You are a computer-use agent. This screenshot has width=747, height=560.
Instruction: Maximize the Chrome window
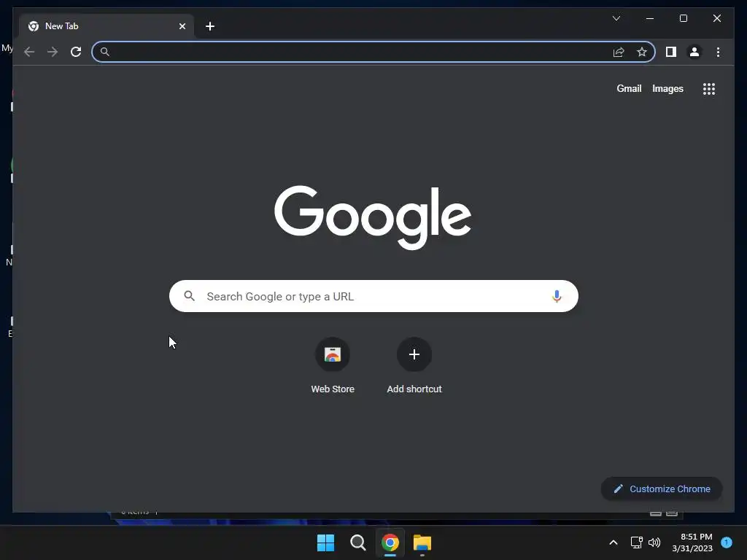(x=683, y=18)
